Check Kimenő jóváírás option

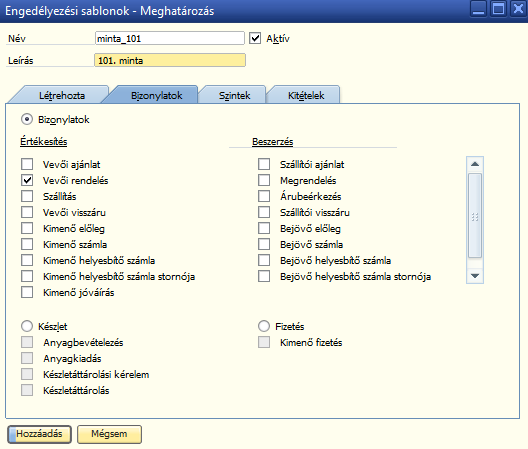click(x=27, y=292)
